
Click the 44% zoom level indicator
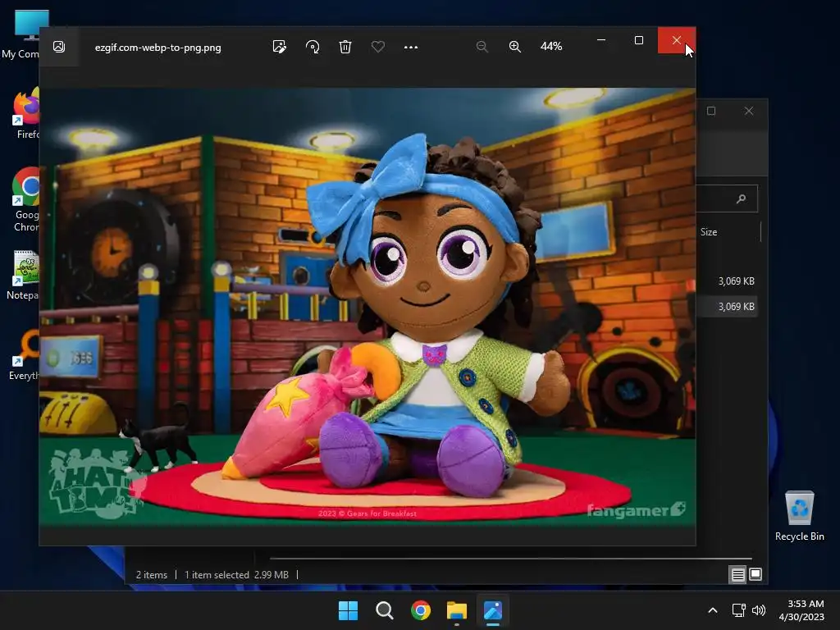click(551, 47)
